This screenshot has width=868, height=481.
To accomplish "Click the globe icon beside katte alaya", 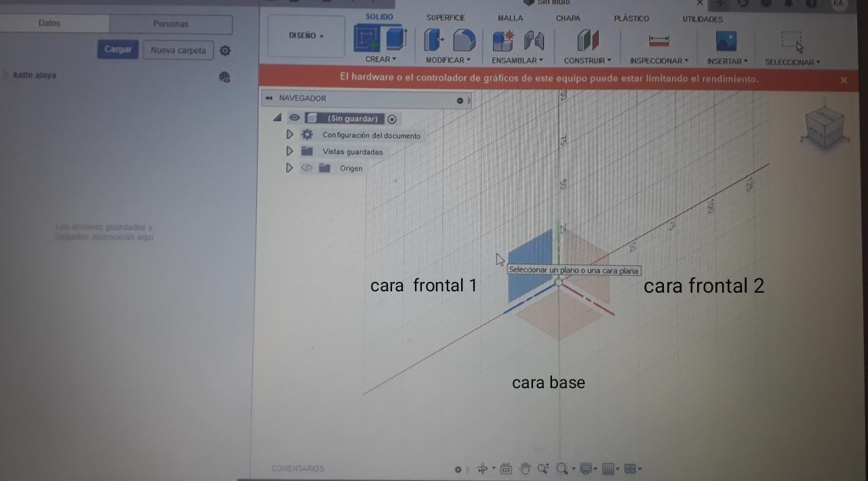I will (224, 77).
